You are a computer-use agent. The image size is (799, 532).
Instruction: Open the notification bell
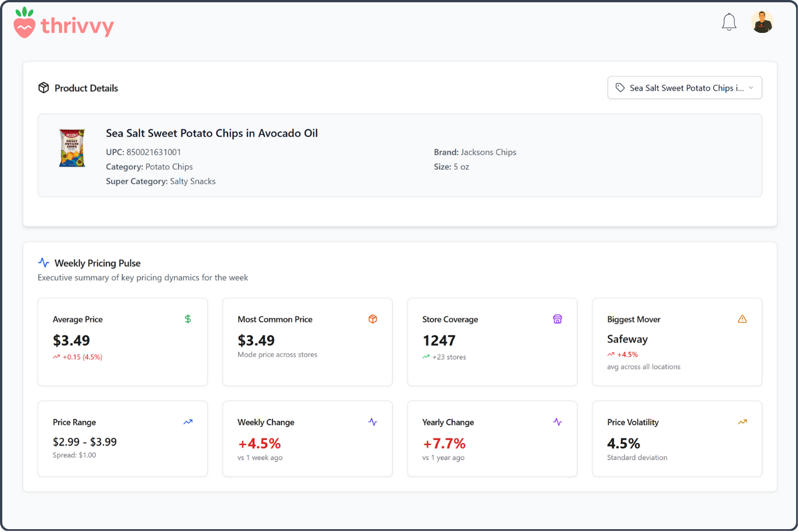[x=729, y=22]
